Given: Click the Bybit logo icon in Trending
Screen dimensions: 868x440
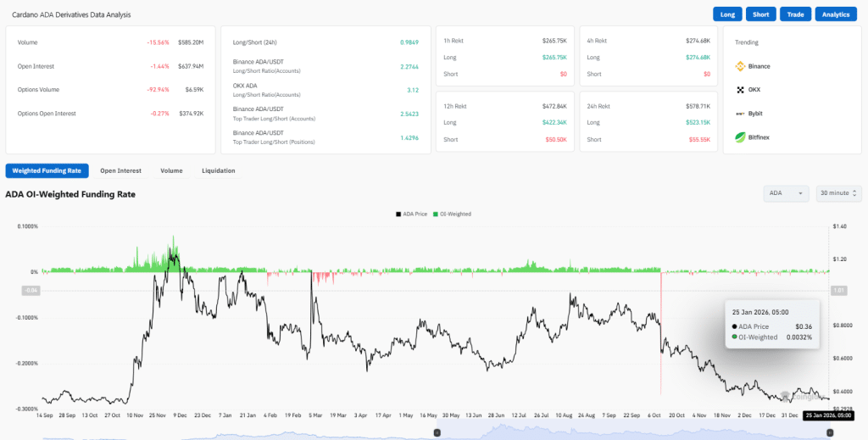Looking at the screenshot, I should pos(740,114).
